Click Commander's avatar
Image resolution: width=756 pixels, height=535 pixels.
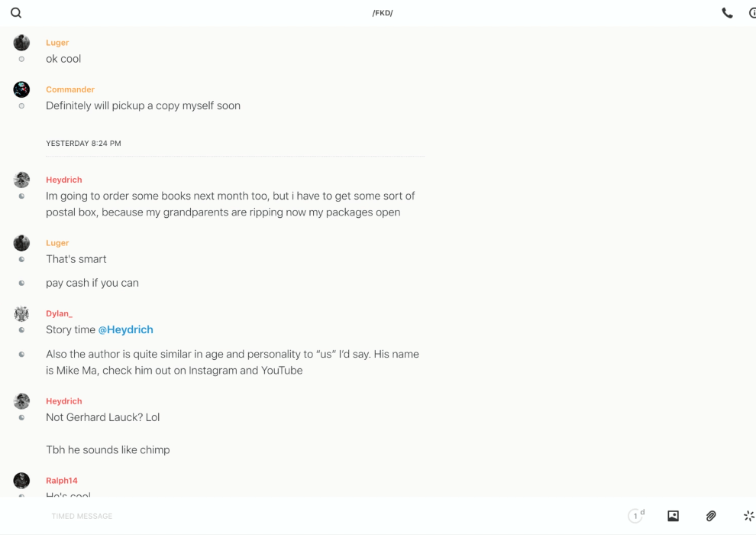21,89
